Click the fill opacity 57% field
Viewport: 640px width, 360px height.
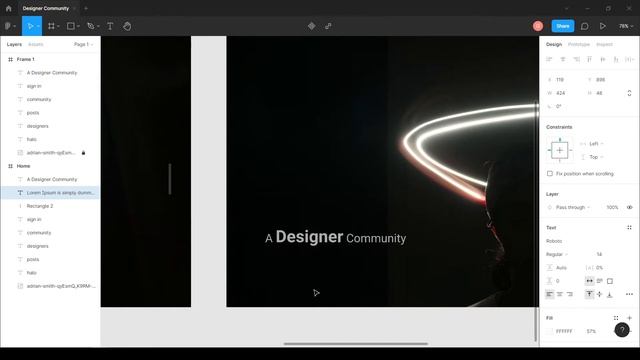pyautogui.click(x=591, y=331)
